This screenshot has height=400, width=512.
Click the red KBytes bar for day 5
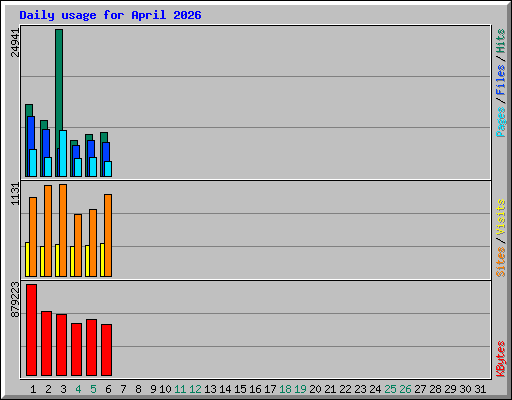[91, 347]
